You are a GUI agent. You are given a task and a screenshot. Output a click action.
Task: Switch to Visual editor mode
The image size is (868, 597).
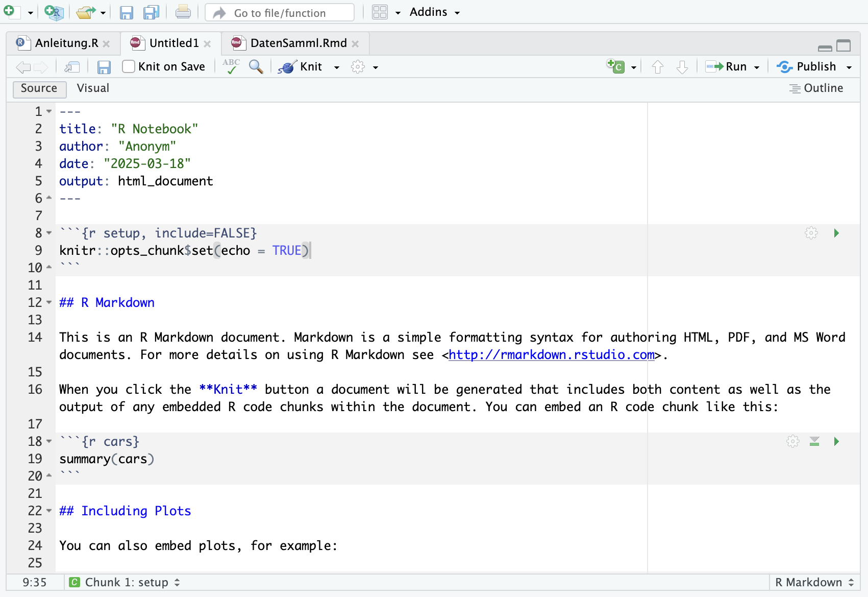click(x=93, y=88)
